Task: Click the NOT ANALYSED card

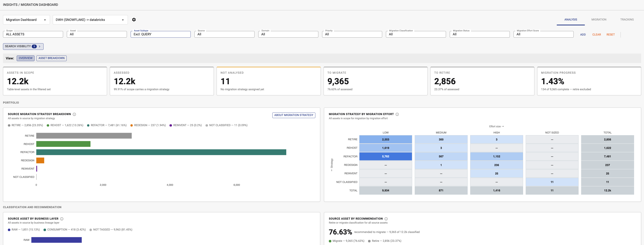Action: pyautogui.click(x=268, y=81)
